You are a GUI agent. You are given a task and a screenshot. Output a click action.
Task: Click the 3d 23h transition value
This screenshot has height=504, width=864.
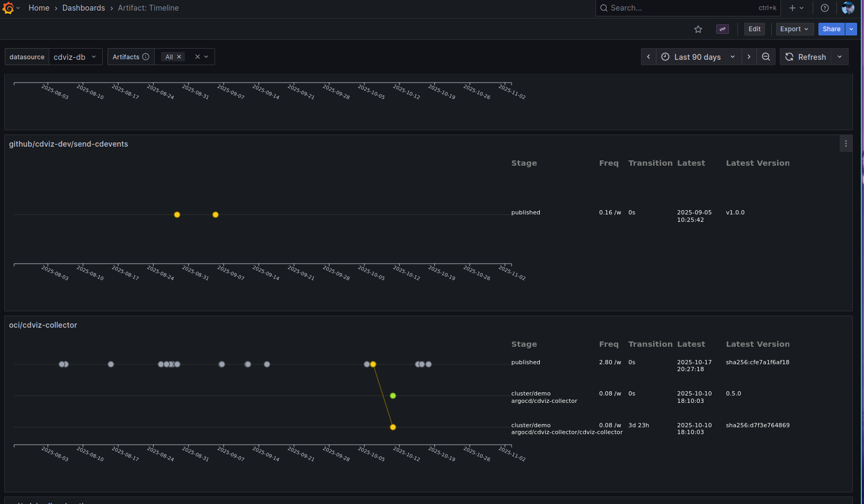[638, 425]
